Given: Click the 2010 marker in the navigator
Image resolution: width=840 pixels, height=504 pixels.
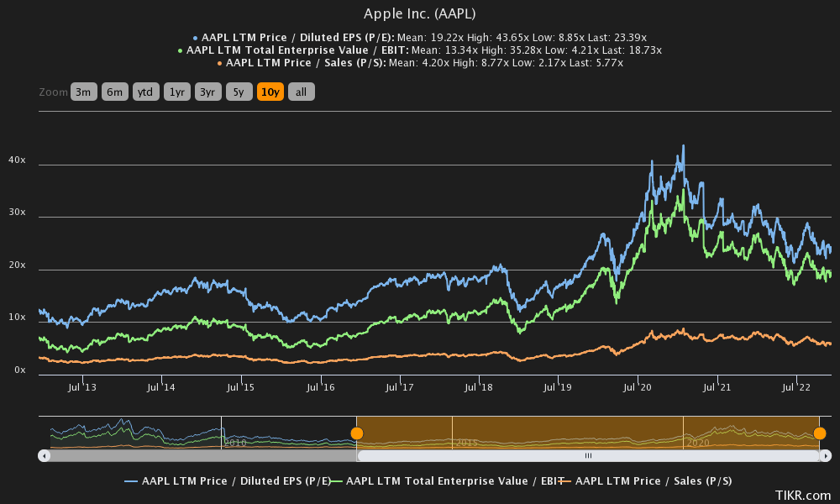Looking at the screenshot, I should (235, 443).
